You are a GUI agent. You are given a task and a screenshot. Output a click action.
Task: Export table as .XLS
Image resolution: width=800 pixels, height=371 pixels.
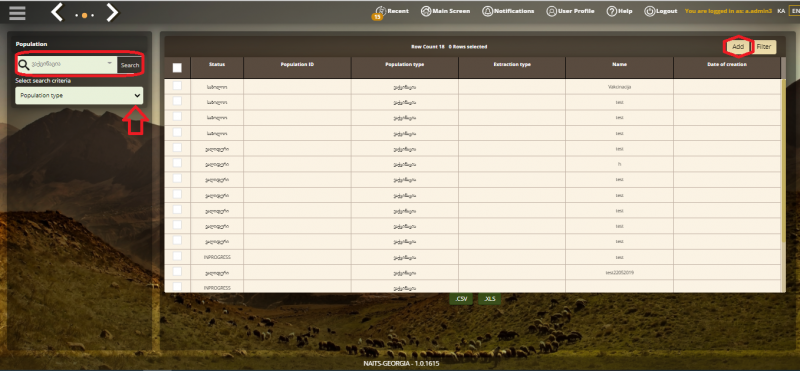click(489, 299)
